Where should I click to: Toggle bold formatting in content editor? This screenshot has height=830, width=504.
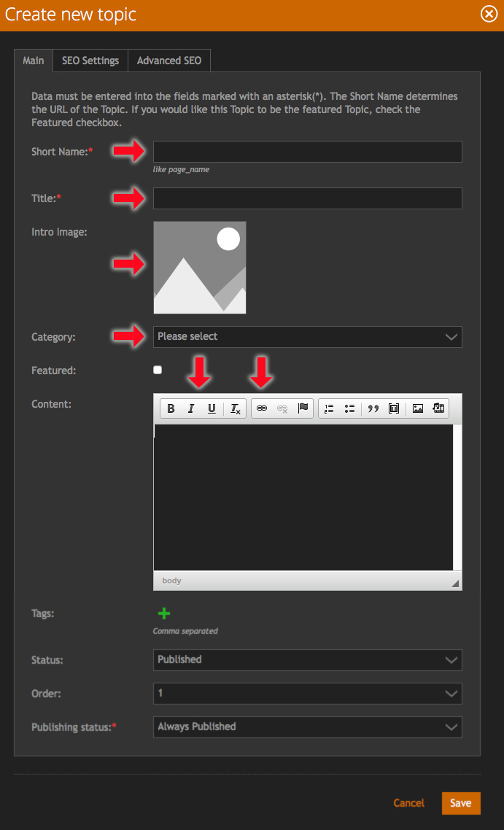click(171, 408)
